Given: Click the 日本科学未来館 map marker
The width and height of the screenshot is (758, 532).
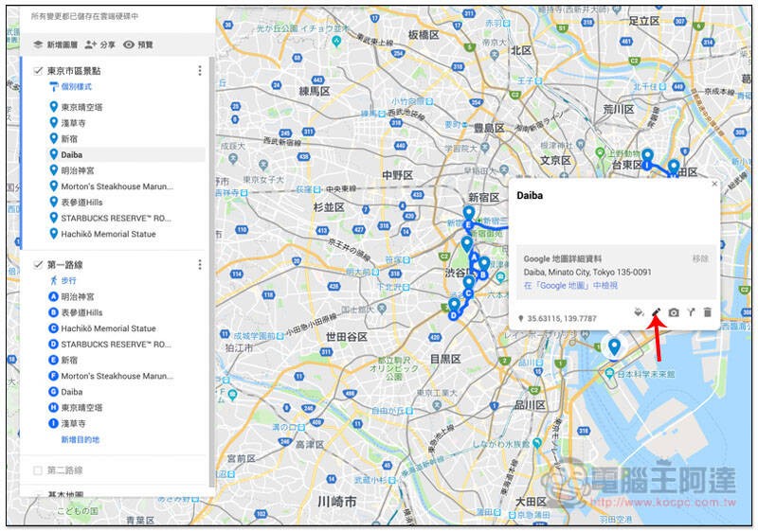Looking at the screenshot, I should pyautogui.click(x=609, y=374).
